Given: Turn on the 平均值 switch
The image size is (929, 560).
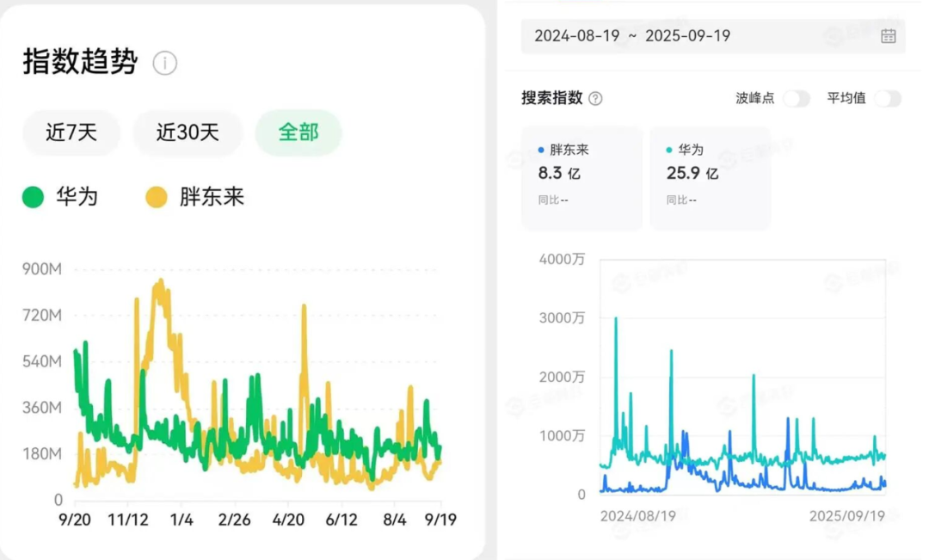Looking at the screenshot, I should point(887,98).
